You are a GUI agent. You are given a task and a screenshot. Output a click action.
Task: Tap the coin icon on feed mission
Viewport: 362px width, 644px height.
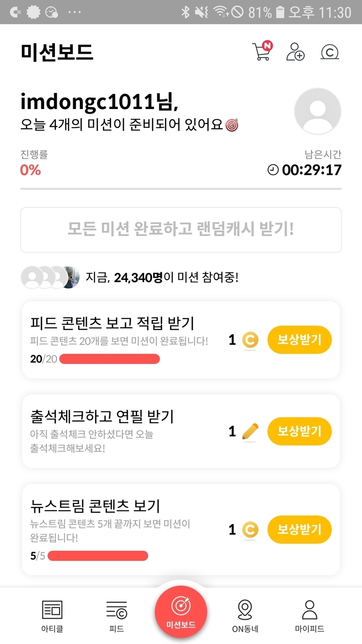pyautogui.click(x=250, y=340)
